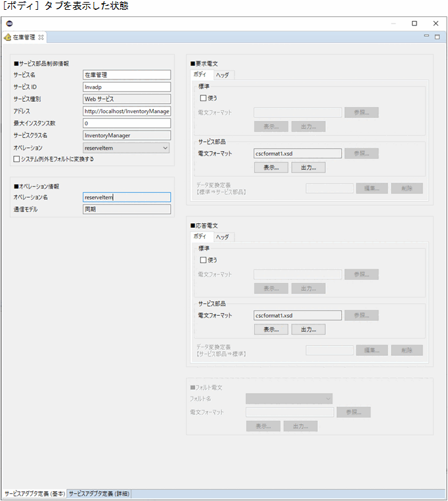Minimize the editor pane

click(x=426, y=35)
